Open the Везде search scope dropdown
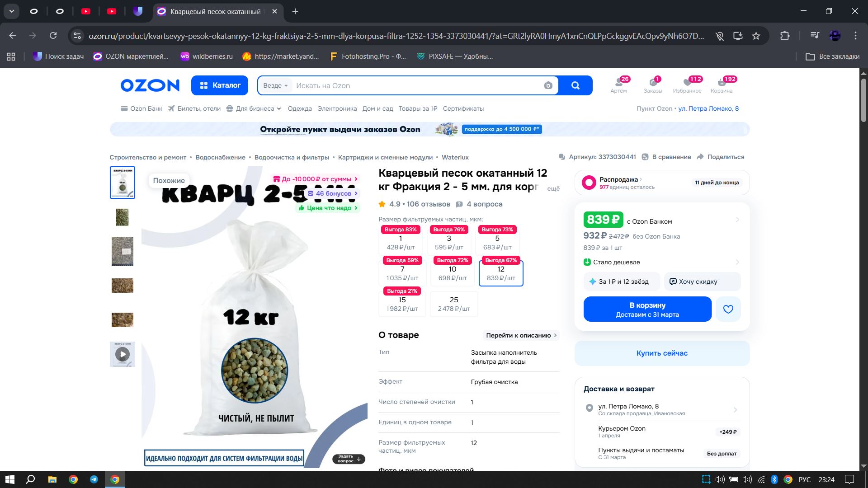 (x=275, y=85)
